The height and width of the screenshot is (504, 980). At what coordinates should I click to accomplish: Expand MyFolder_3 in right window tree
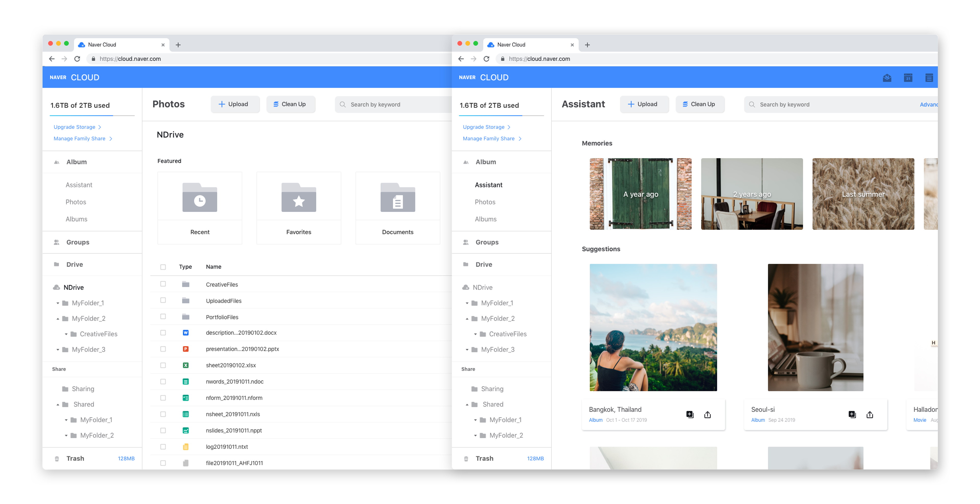click(x=467, y=350)
